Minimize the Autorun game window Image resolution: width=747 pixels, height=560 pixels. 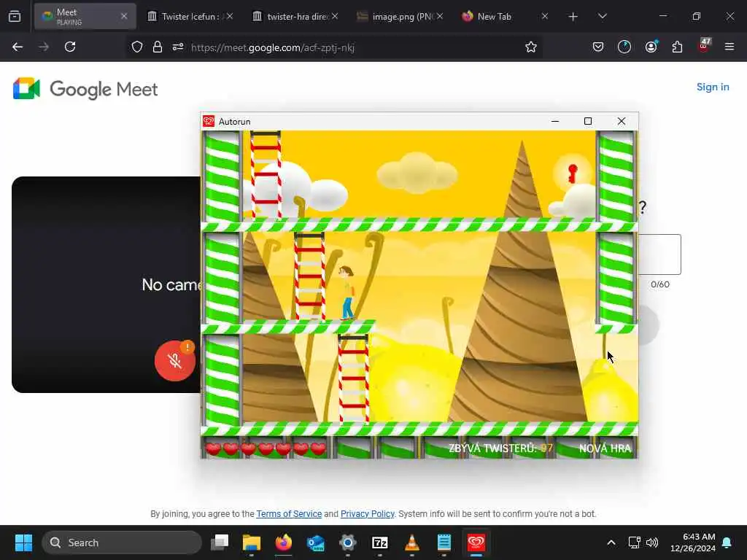tap(555, 122)
